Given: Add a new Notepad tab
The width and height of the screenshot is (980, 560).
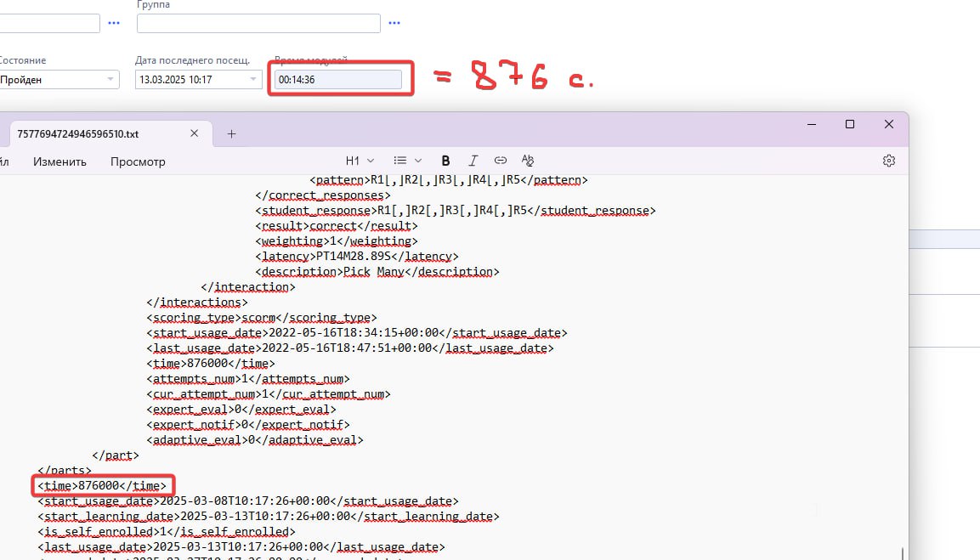Looking at the screenshot, I should 231,134.
